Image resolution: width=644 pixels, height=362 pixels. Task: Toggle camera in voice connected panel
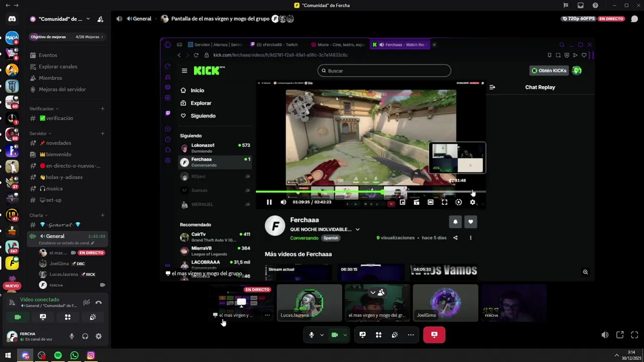(x=18, y=317)
